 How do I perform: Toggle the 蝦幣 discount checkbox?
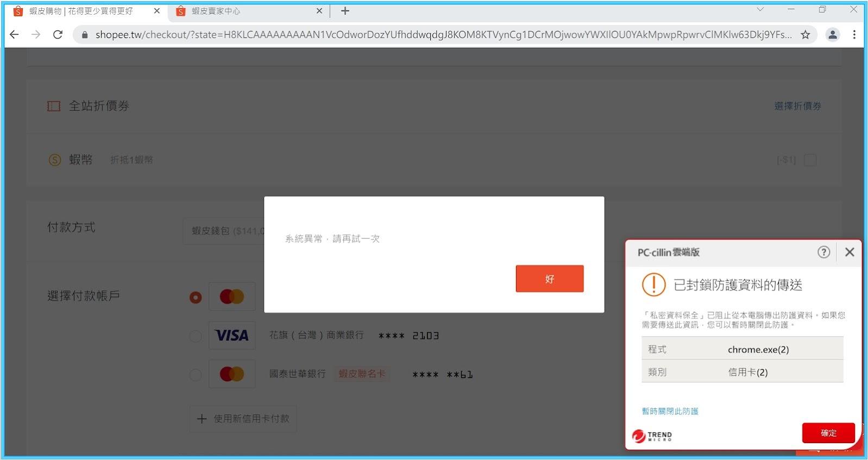pyautogui.click(x=810, y=160)
